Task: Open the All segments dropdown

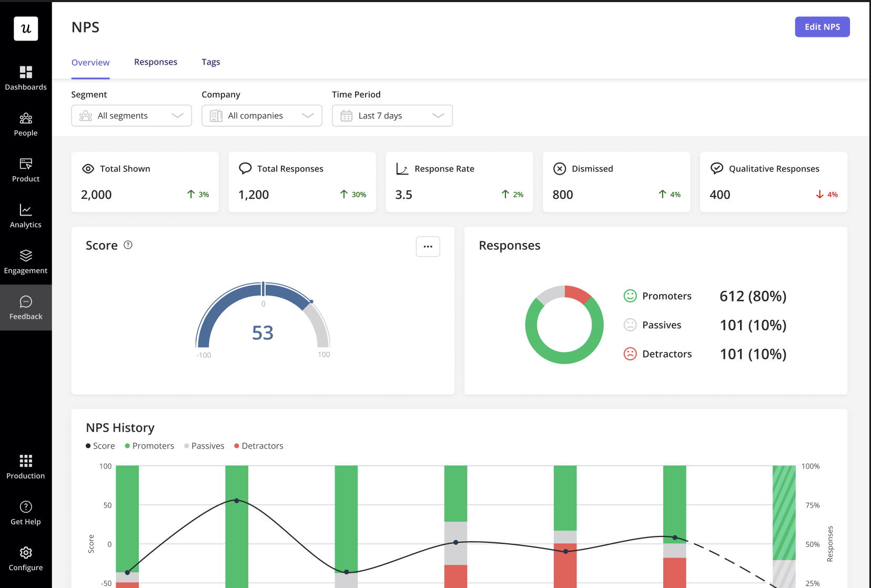Action: pos(131,115)
